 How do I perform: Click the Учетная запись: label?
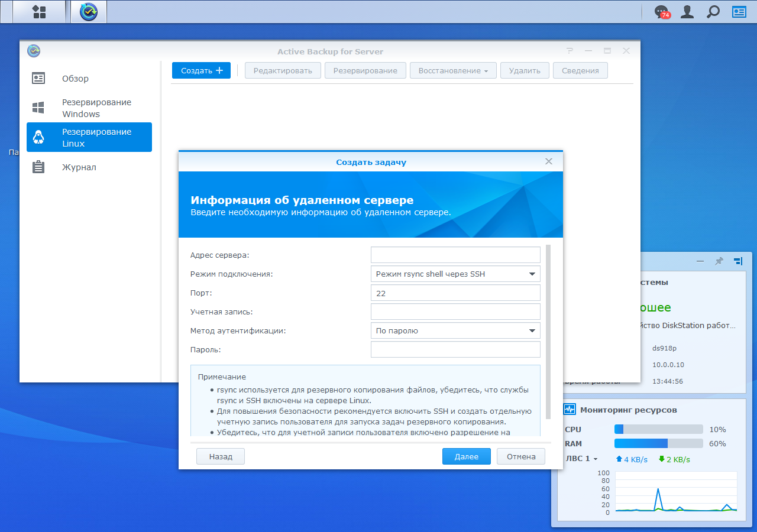pyautogui.click(x=222, y=312)
